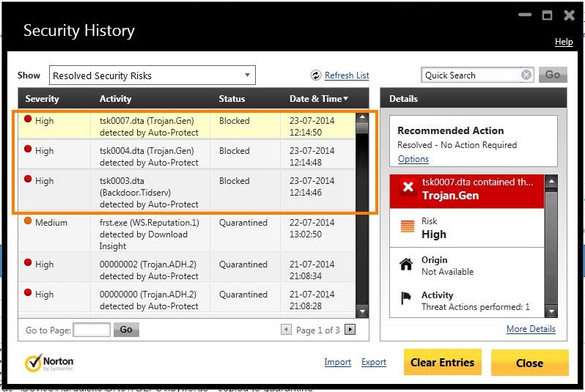The width and height of the screenshot is (585, 392).
Task: Click the house Origin icon
Action: point(406,264)
